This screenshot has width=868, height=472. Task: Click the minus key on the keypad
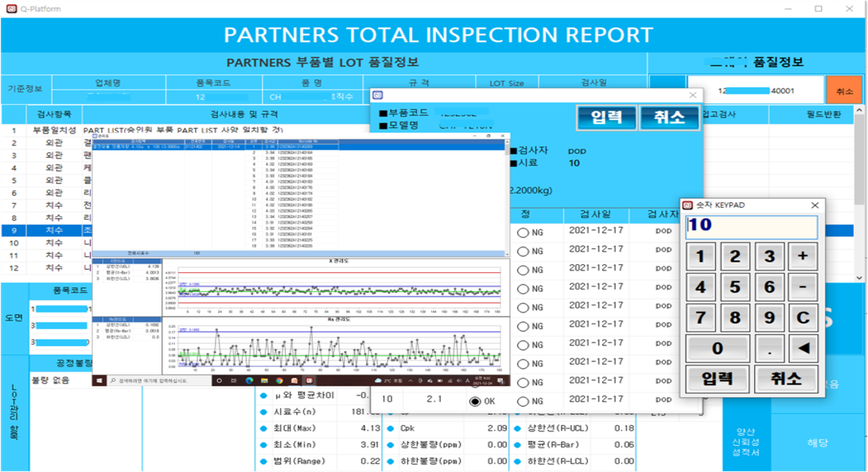point(803,287)
